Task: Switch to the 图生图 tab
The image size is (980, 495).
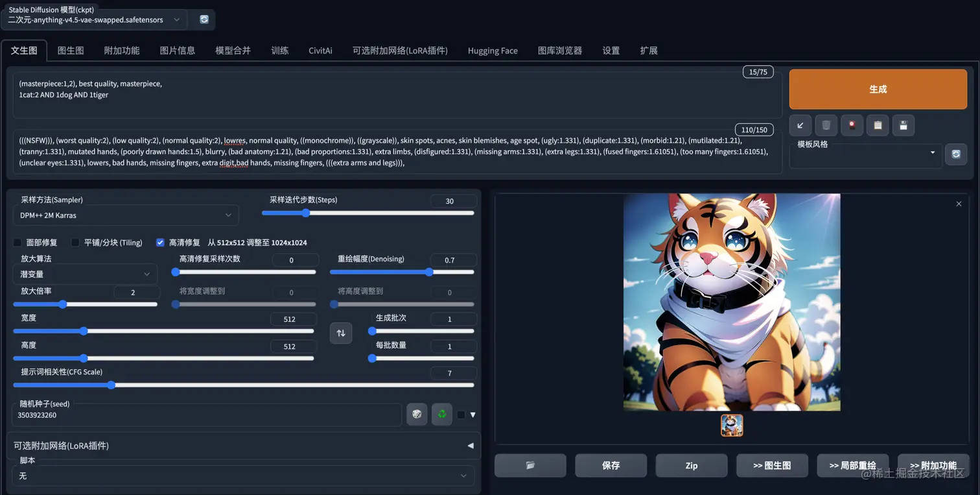Action: [71, 51]
